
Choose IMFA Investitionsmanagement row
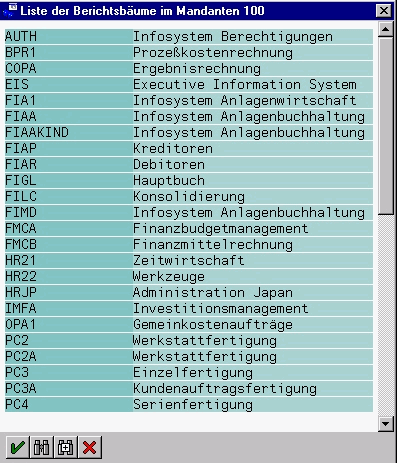189,309
